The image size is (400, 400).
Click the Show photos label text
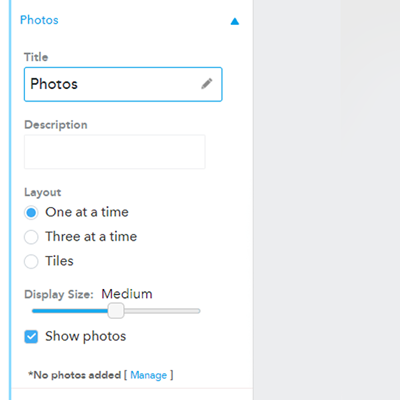86,336
